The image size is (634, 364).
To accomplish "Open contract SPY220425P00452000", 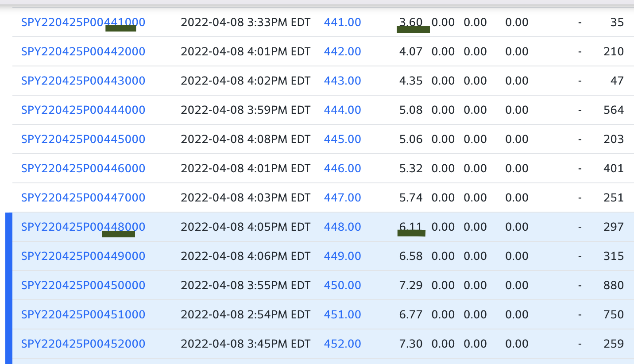I will (83, 344).
